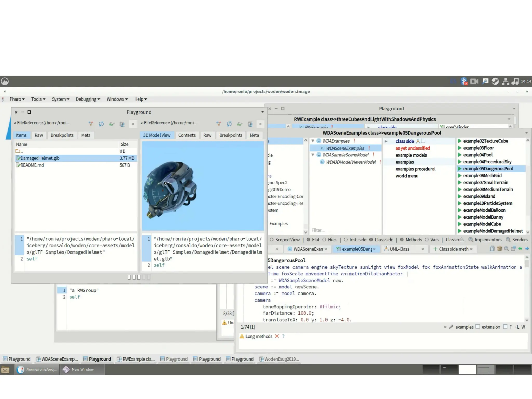This screenshot has height=399, width=532.
Task: Click the RWExample cla... taskbar button
Action: point(136,359)
